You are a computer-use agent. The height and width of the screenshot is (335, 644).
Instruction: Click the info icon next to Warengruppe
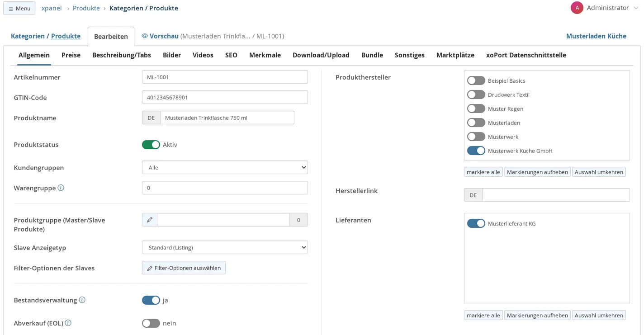click(61, 188)
